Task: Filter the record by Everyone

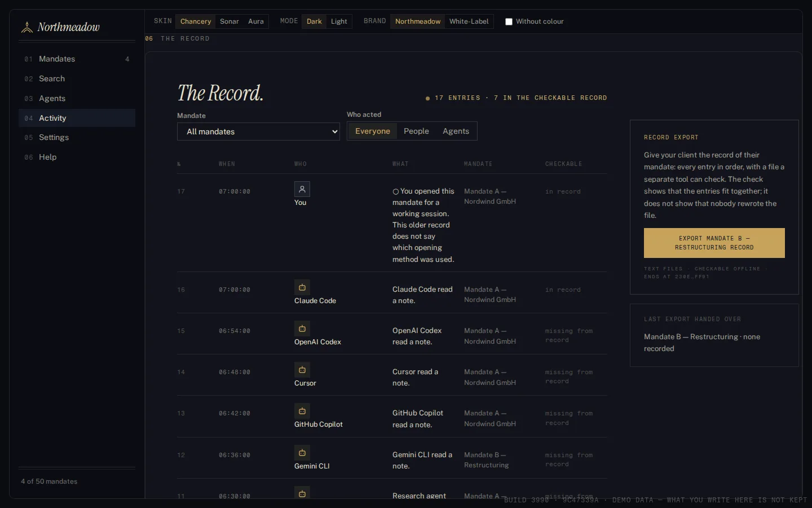Action: point(373,131)
